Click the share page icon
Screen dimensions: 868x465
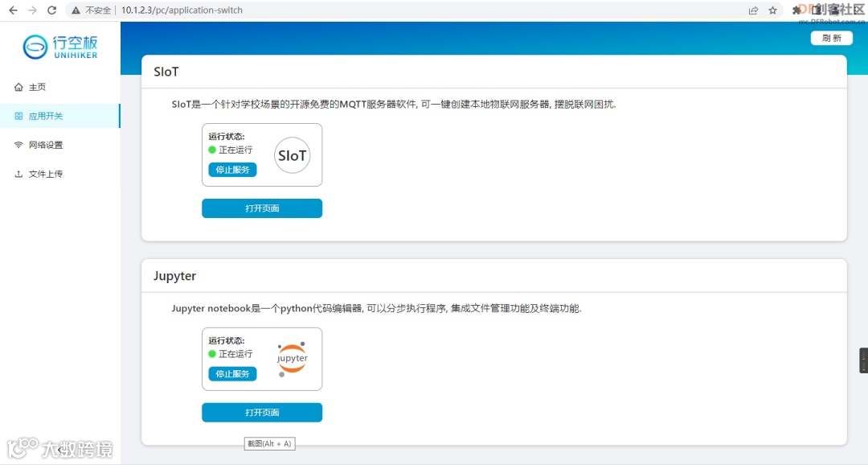tap(753, 10)
